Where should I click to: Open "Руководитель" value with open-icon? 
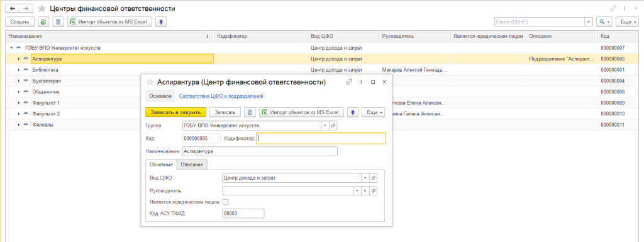[x=374, y=191]
